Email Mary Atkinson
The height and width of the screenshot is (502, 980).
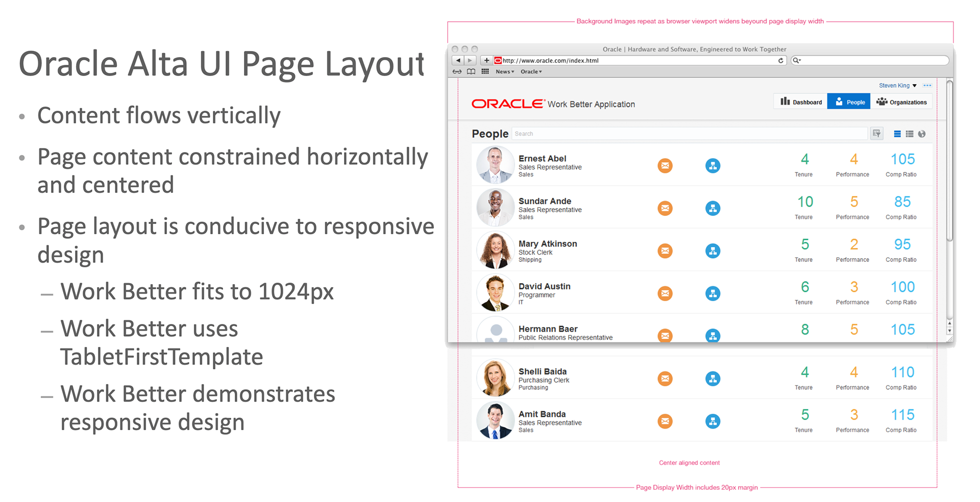coord(665,251)
